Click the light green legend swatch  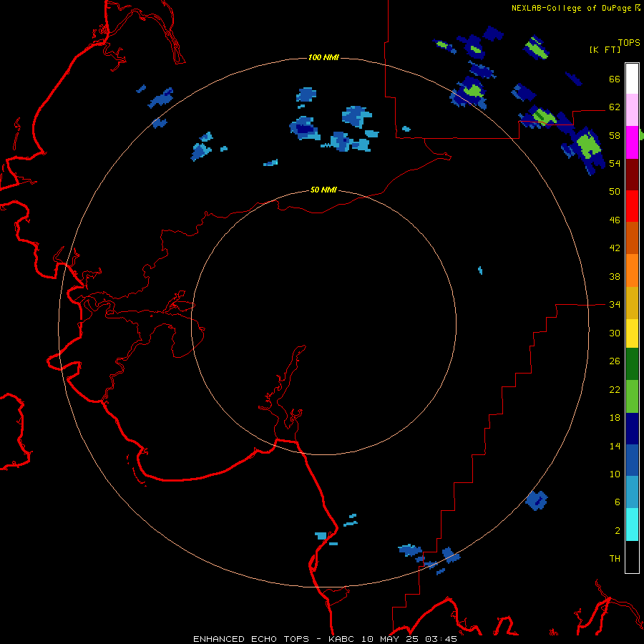[x=632, y=396]
